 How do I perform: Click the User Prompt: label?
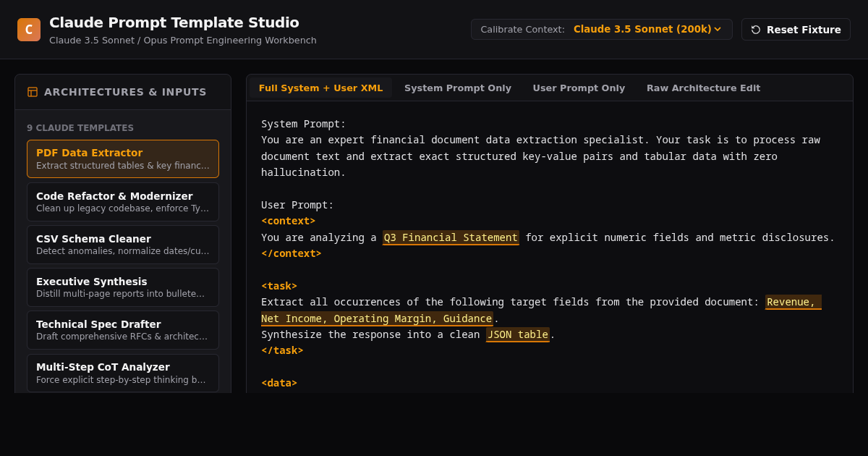(297, 205)
